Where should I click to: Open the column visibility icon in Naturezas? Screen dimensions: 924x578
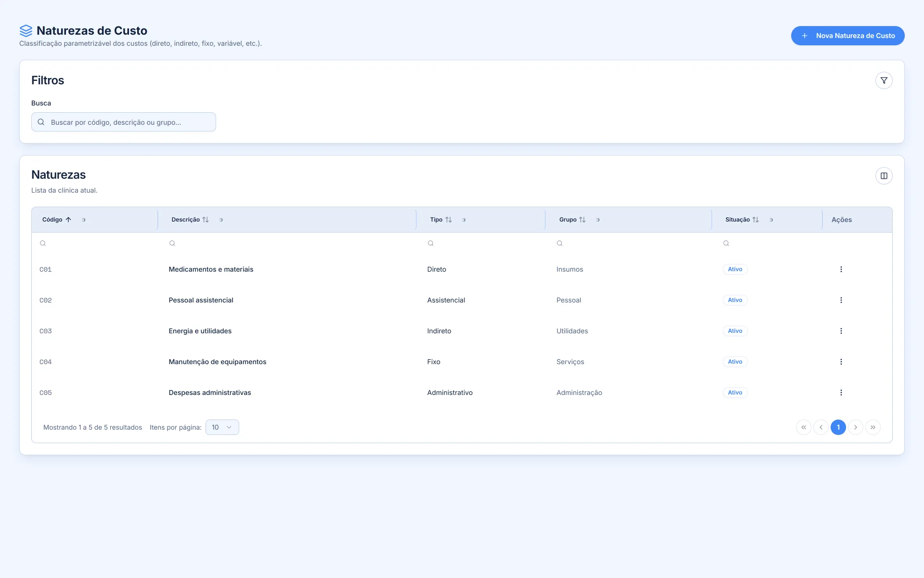[884, 176]
